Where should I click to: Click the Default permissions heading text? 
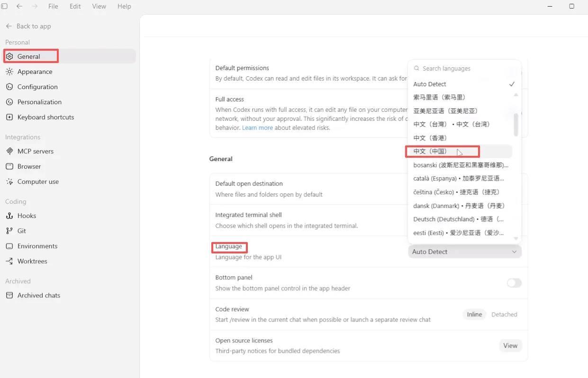tap(242, 68)
